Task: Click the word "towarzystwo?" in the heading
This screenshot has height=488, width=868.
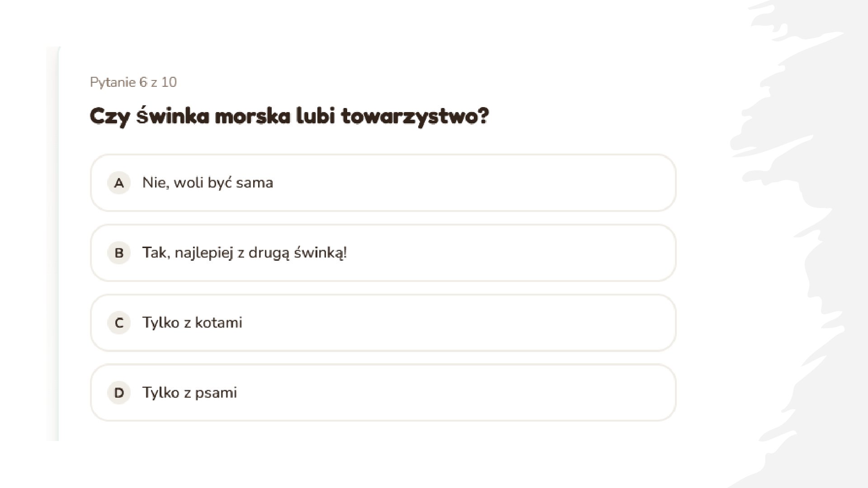Action: [x=415, y=117]
